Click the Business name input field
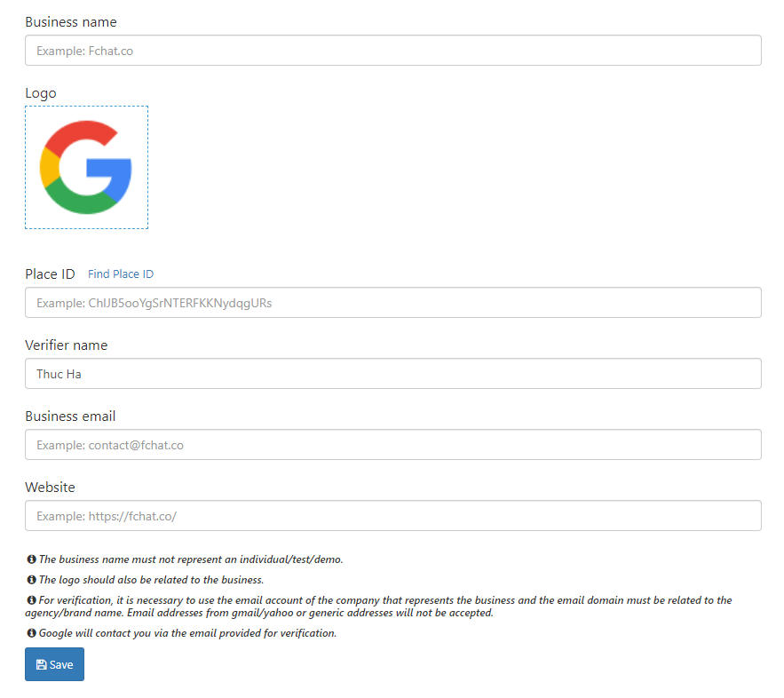The width and height of the screenshot is (784, 698). [393, 50]
